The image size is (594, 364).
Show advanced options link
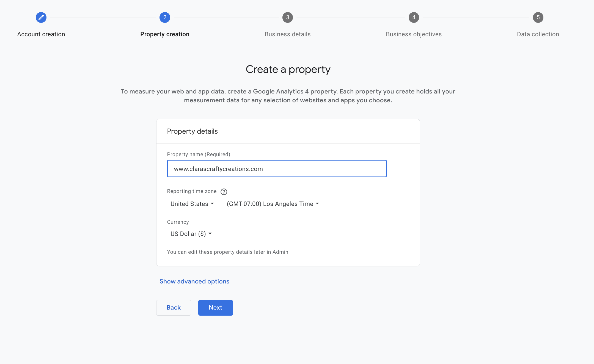pyautogui.click(x=194, y=281)
